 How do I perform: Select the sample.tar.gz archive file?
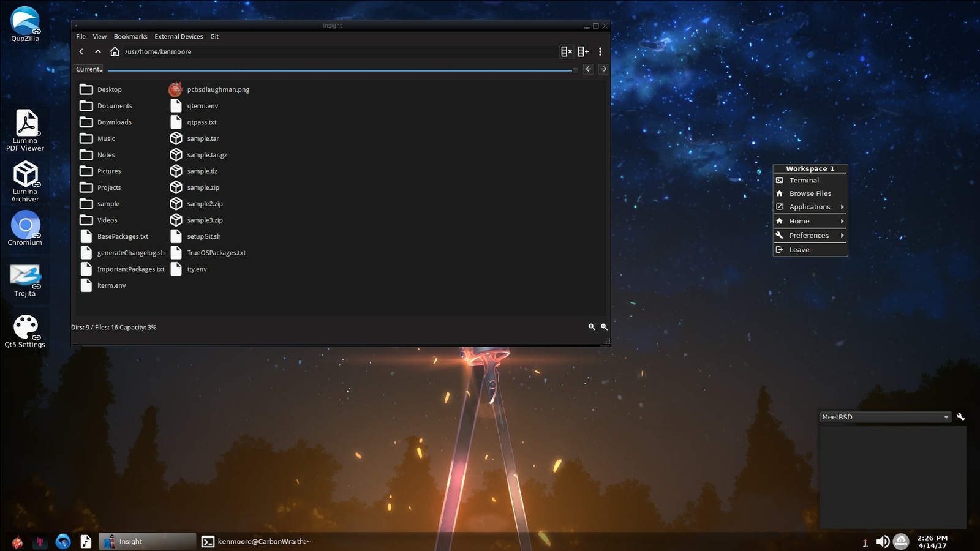pyautogui.click(x=207, y=154)
